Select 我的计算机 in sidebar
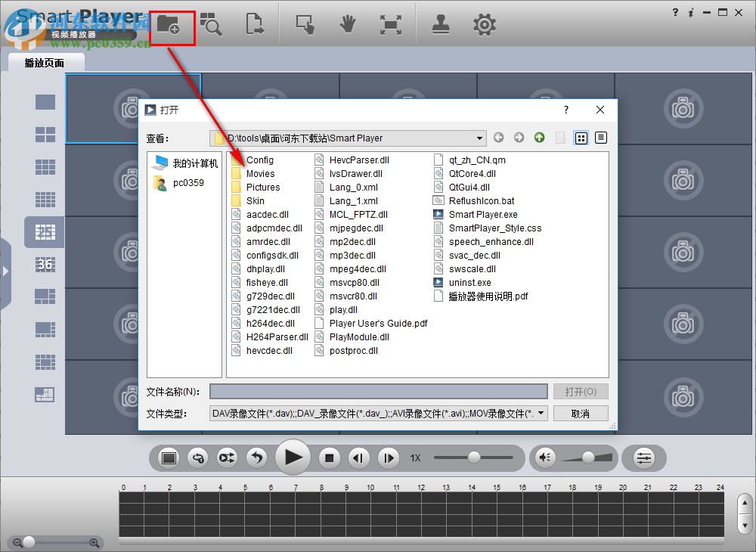756x552 pixels. coord(185,163)
